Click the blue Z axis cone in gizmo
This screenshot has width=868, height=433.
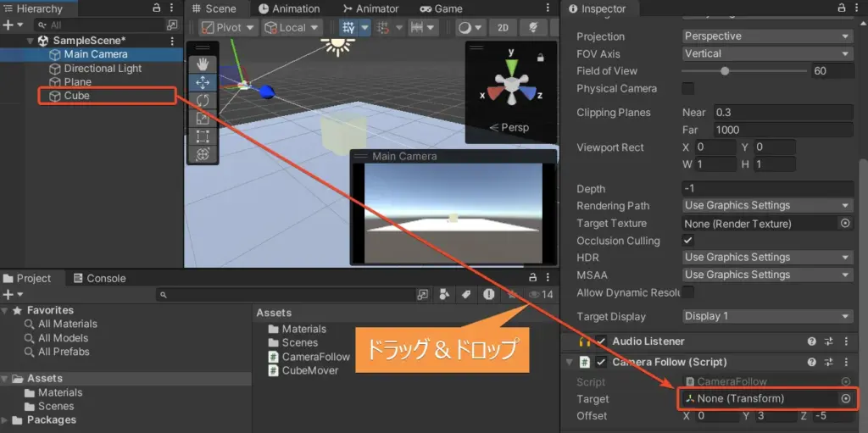tap(528, 93)
